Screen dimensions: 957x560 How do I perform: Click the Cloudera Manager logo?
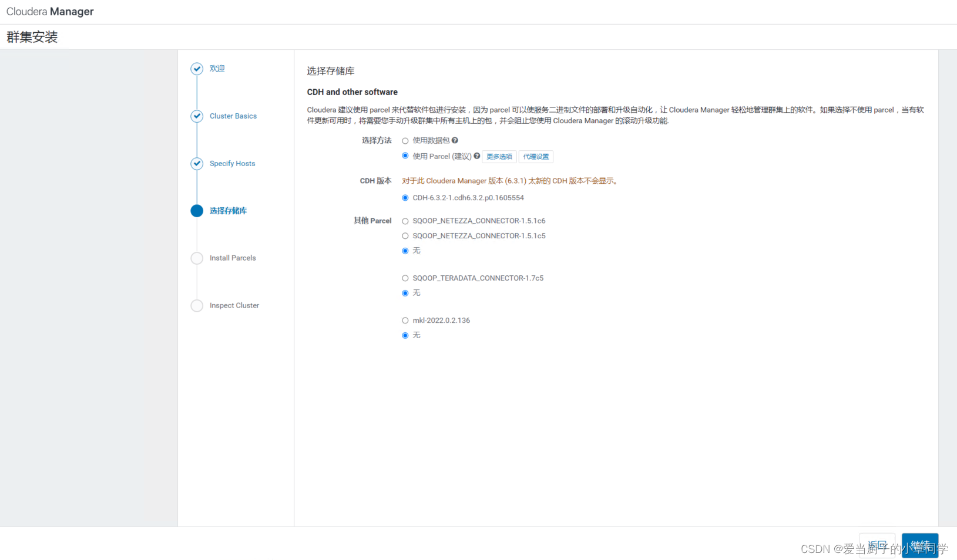50,12
